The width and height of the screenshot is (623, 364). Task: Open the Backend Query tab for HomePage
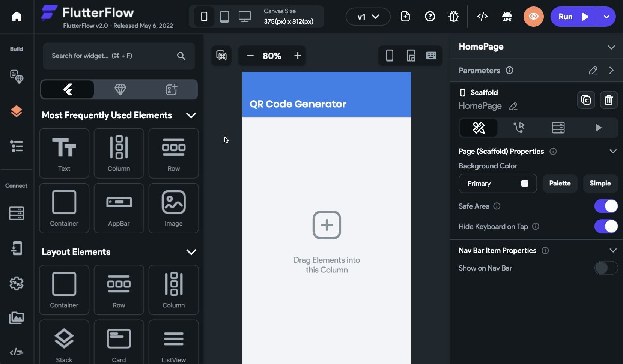[558, 128]
